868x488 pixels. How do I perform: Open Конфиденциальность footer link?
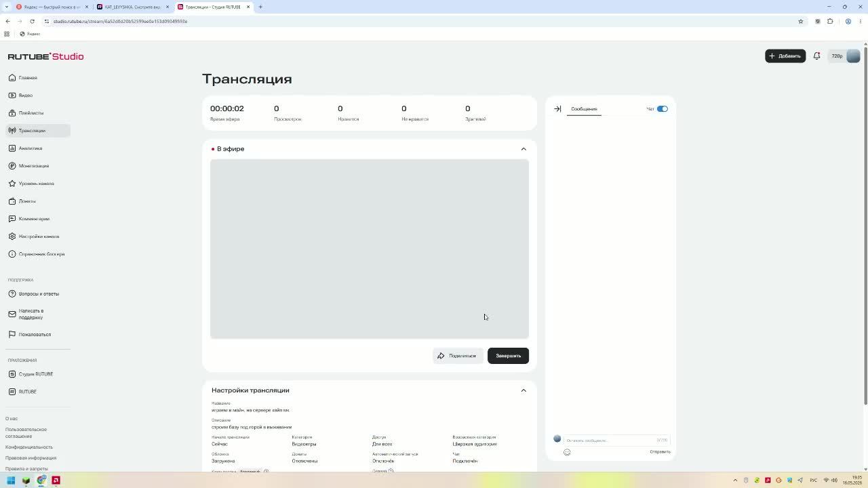(x=28, y=447)
